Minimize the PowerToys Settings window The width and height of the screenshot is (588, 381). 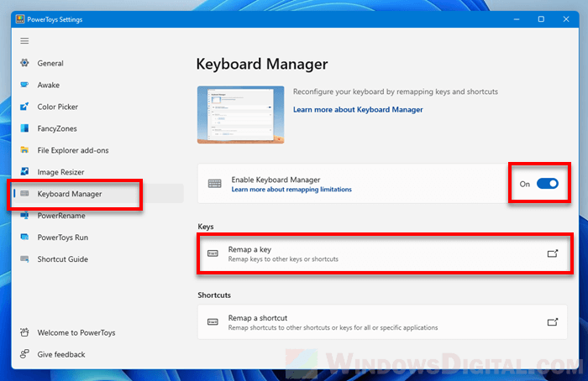click(517, 19)
